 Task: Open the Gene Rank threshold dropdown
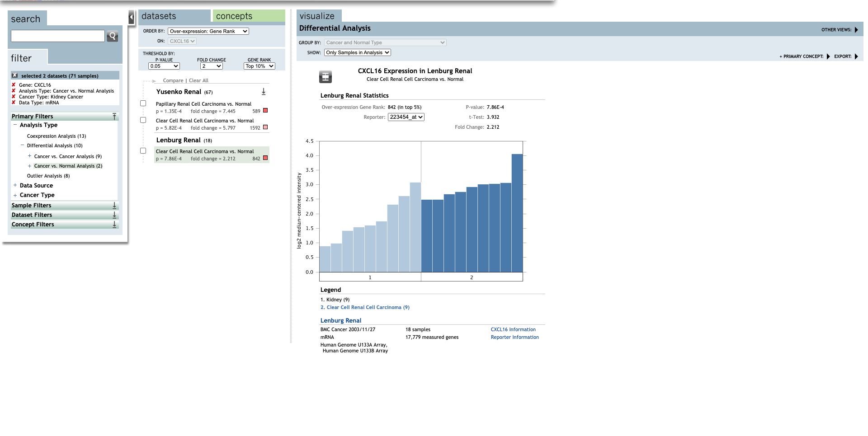click(x=259, y=66)
